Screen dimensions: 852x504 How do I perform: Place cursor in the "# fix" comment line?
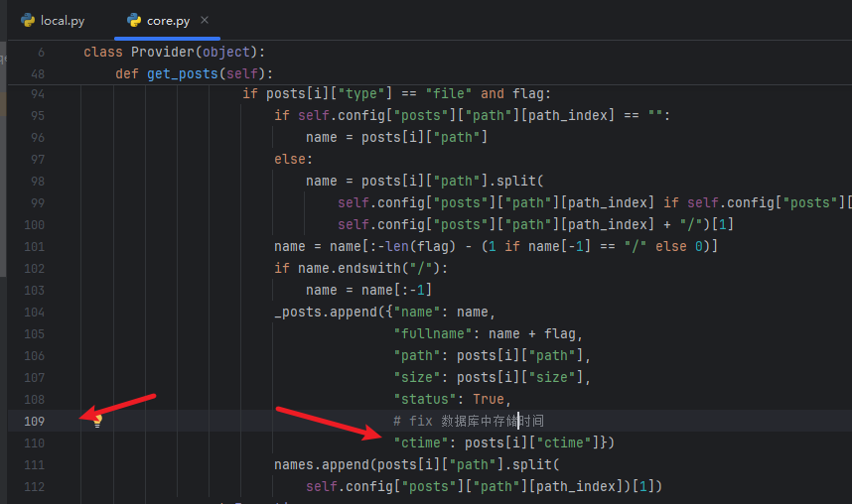(467, 421)
